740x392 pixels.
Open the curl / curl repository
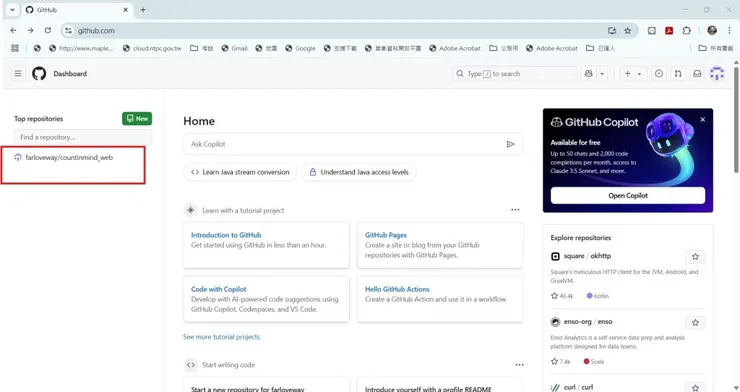click(x=578, y=387)
